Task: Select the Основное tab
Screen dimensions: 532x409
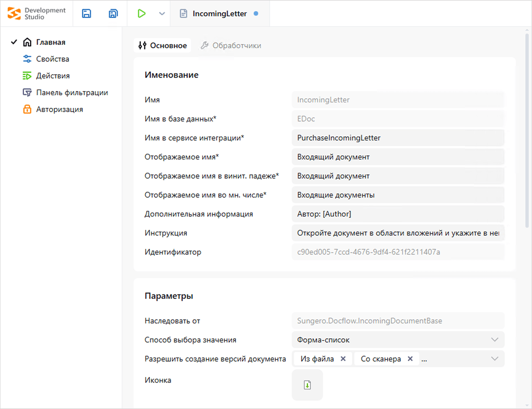Action: coord(163,45)
